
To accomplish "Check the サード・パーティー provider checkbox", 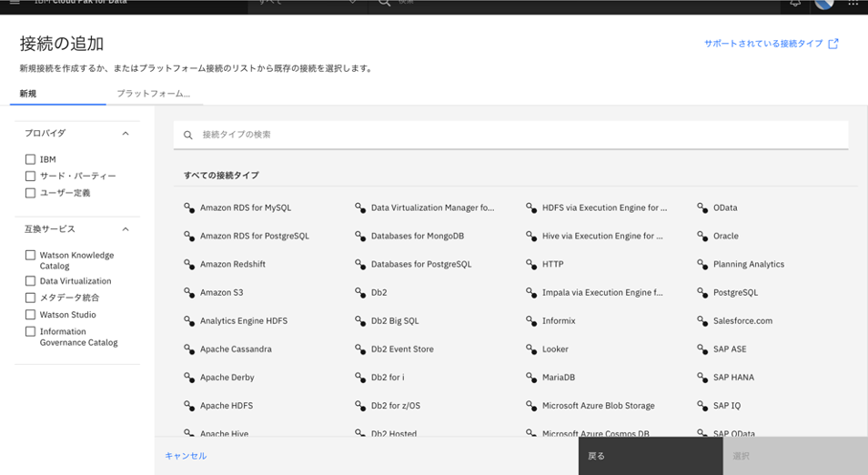I will (30, 176).
